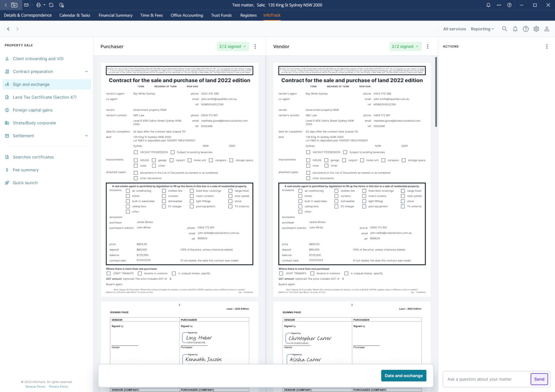This screenshot has width=555, height=392.
Task: Check solar panels in Purchaser contract
Action: 230,196
